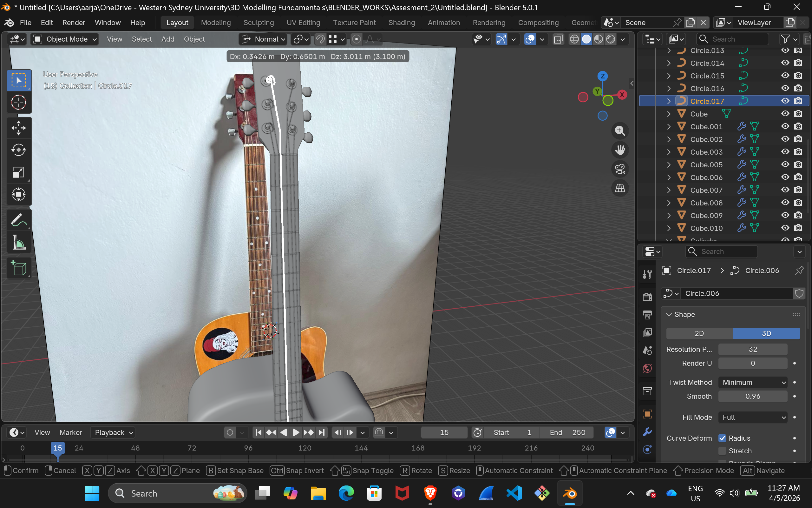Toggle viewport visibility of Cube.005
The width and height of the screenshot is (812, 508).
point(785,164)
